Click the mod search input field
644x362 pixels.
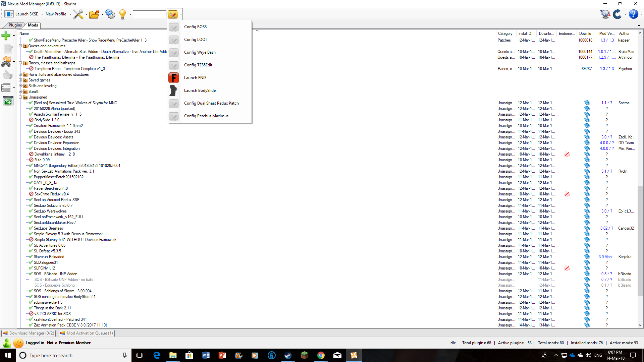[x=150, y=14]
